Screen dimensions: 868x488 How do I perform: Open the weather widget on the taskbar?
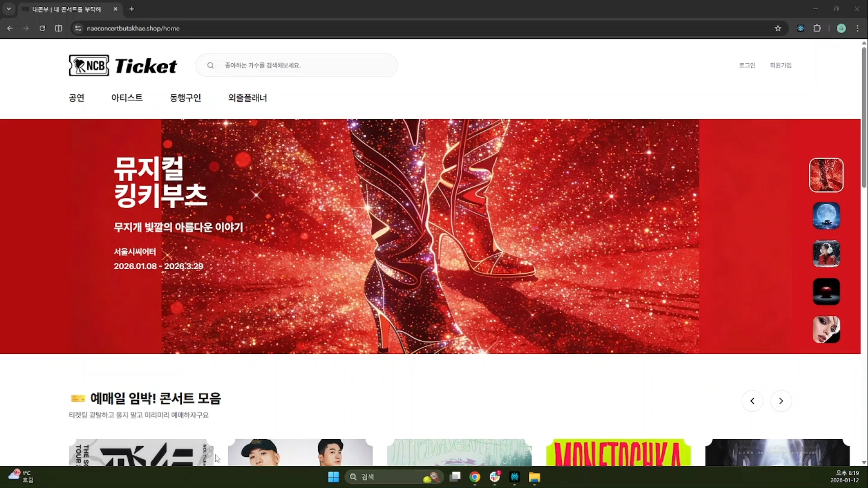21,477
